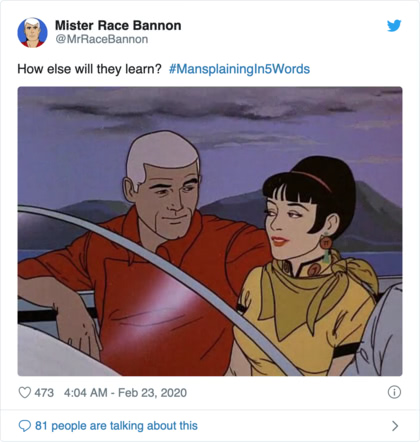Viewport: 420px width, 442px height.
Task: Click the woman's round orange earring in the image
Action: [x=325, y=243]
